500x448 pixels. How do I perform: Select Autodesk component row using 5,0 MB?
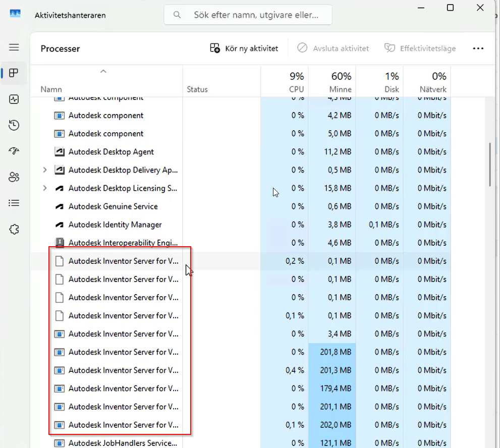tap(241, 134)
